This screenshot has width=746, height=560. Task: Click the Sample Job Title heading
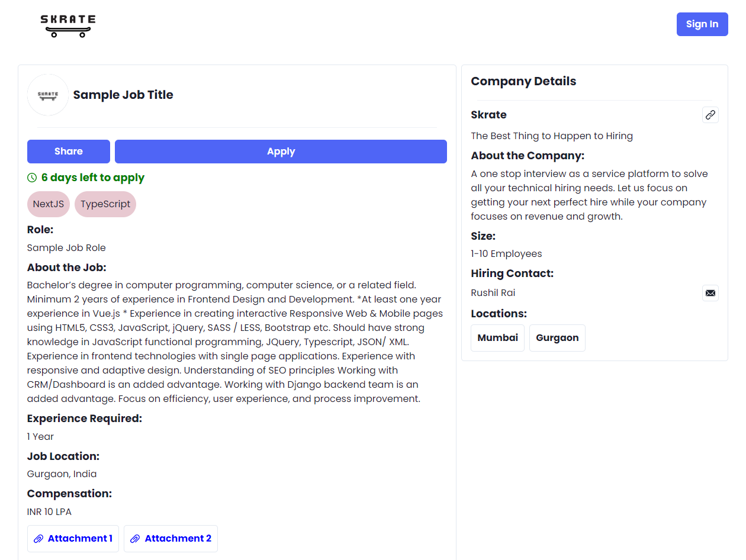tap(123, 95)
